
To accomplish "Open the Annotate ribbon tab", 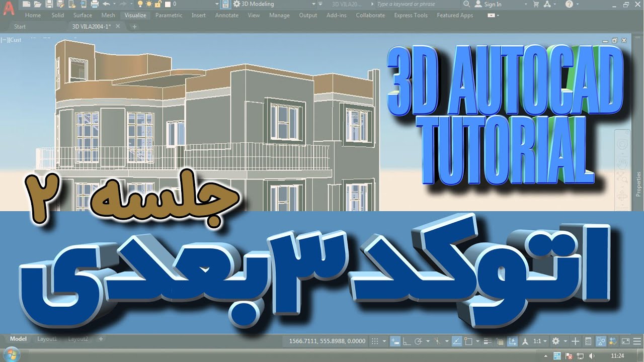I will click(x=226, y=15).
